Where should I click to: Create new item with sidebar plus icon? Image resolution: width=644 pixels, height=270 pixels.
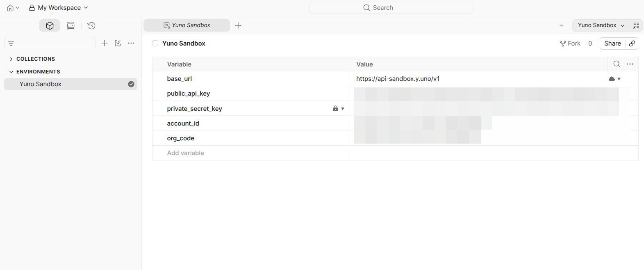[x=105, y=43]
